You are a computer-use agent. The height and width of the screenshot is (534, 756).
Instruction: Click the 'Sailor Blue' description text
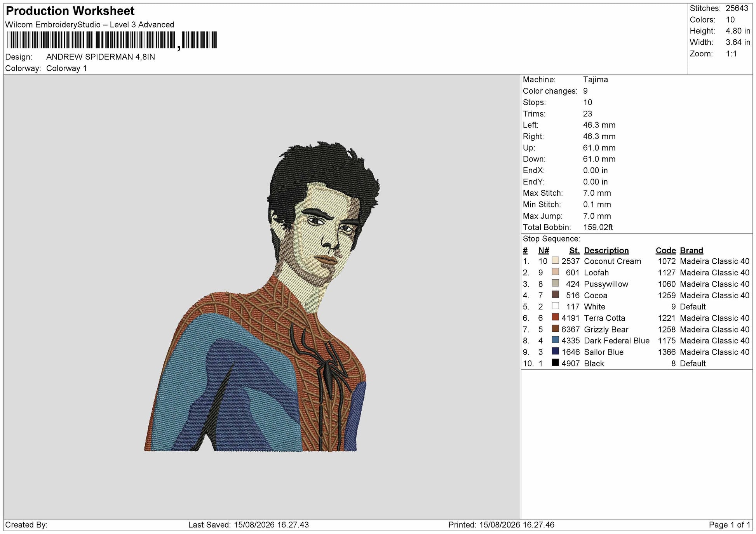pyautogui.click(x=604, y=352)
